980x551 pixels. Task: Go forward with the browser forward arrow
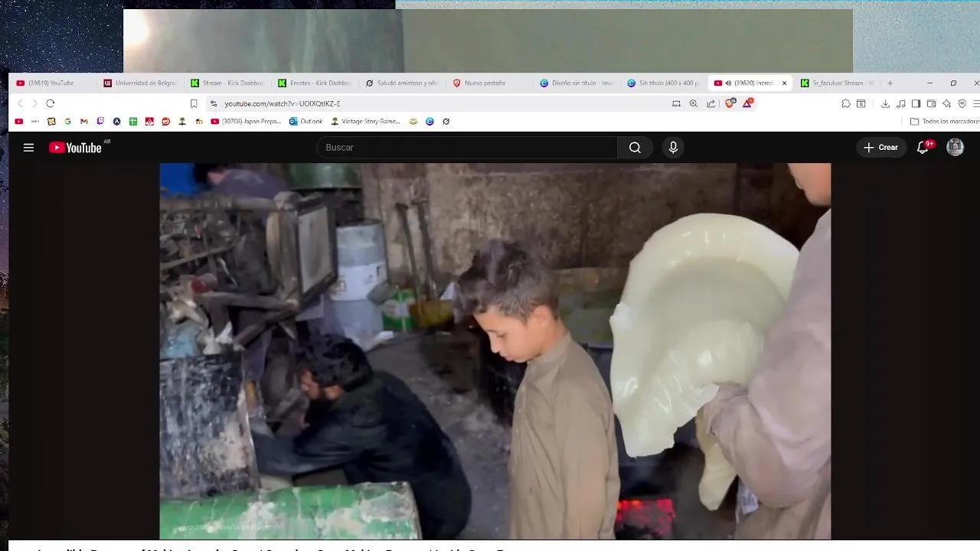point(34,103)
